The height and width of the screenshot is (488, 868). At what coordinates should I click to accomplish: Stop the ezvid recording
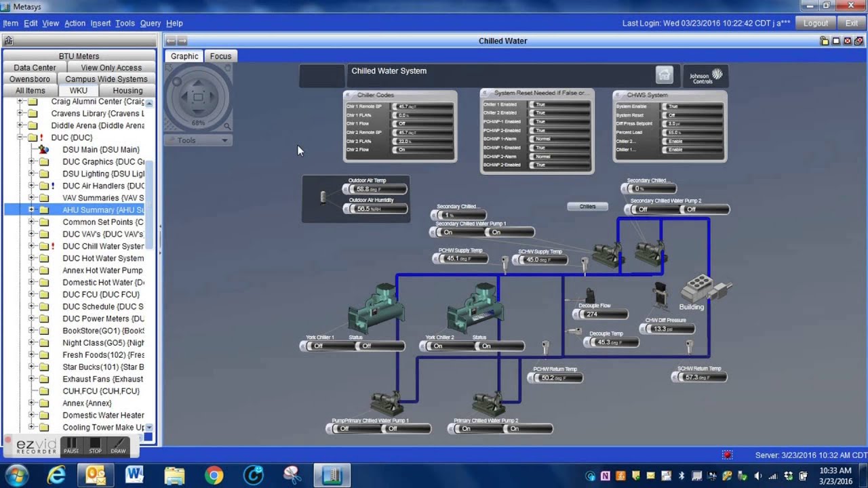coord(95,446)
